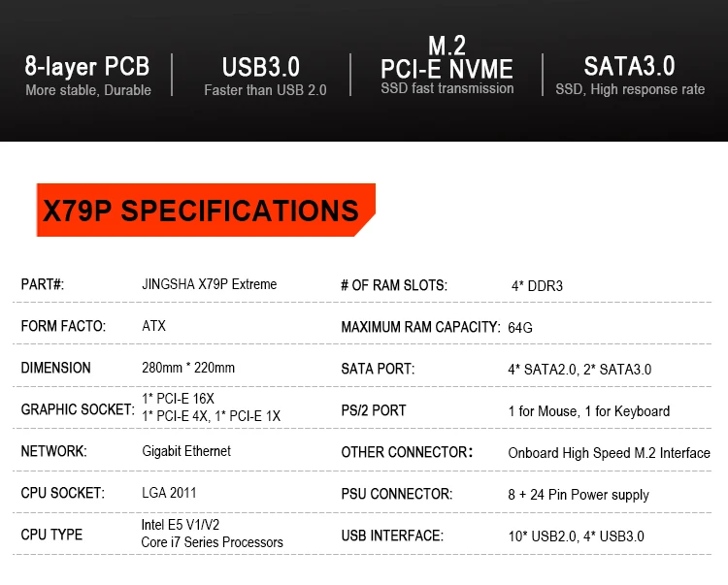
Task: Click the Core i7 Series Processors text
Action: (x=213, y=542)
